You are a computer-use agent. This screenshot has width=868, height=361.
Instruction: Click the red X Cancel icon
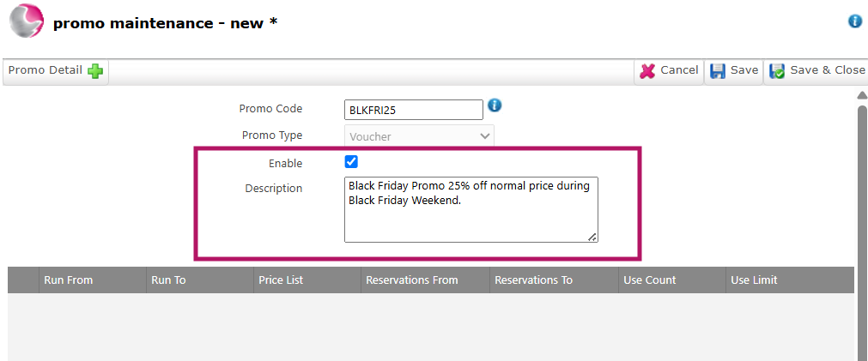pyautogui.click(x=647, y=71)
